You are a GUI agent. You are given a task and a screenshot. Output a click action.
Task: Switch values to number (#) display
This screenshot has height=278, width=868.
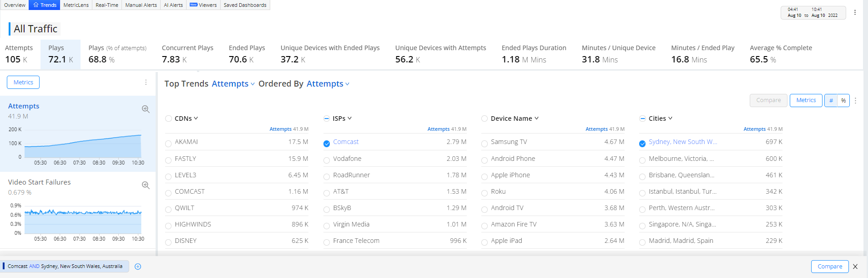click(831, 101)
